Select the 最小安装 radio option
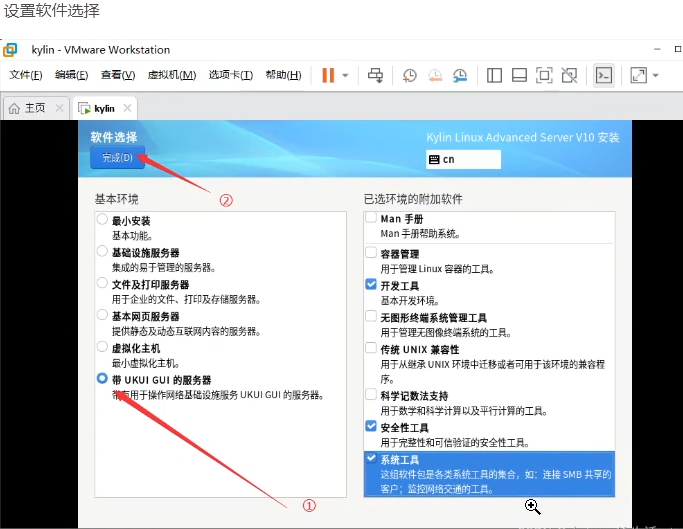Image resolution: width=683 pixels, height=529 pixels. [x=102, y=219]
